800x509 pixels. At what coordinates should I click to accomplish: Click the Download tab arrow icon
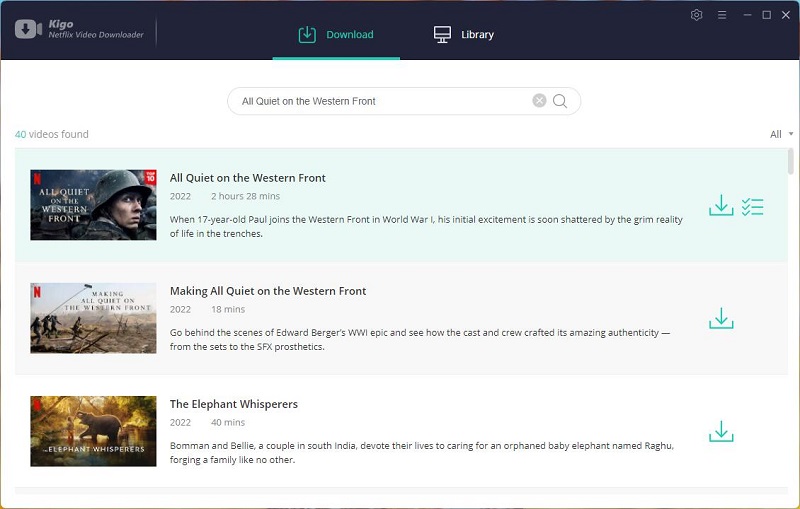(307, 35)
